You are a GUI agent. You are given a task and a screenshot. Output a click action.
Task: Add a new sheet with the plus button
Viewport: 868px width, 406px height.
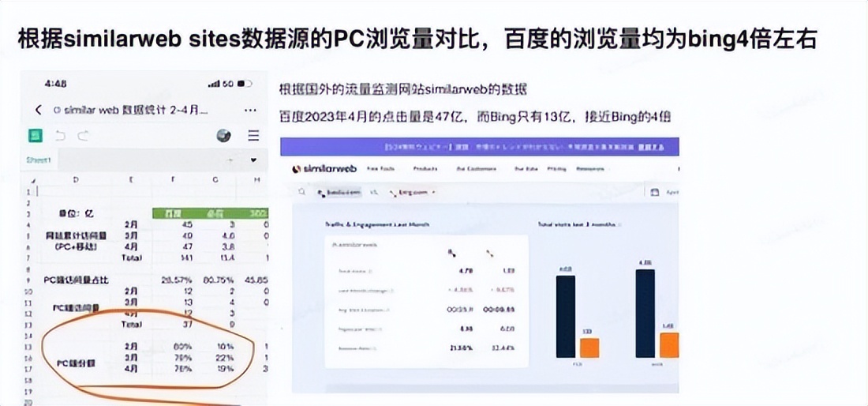230,160
